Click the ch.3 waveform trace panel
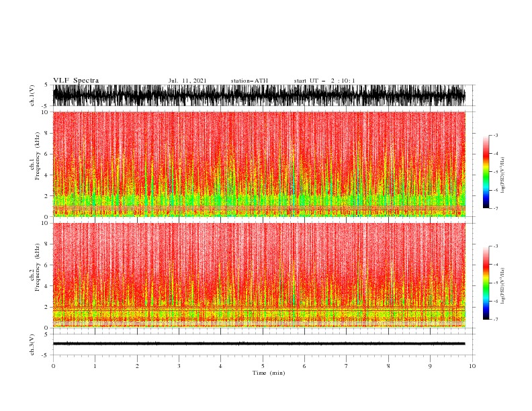 pyautogui.click(x=263, y=345)
